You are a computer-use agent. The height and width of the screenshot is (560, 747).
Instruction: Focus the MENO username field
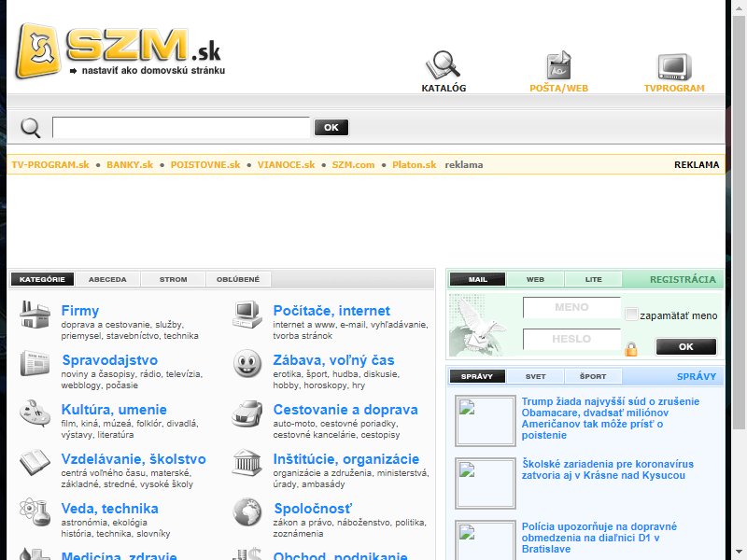[x=571, y=307]
